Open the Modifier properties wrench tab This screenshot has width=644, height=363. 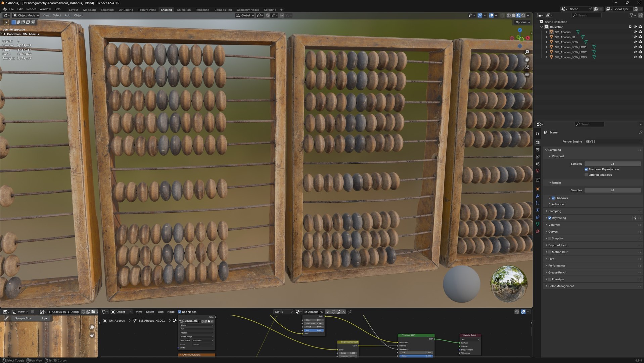[538, 196]
